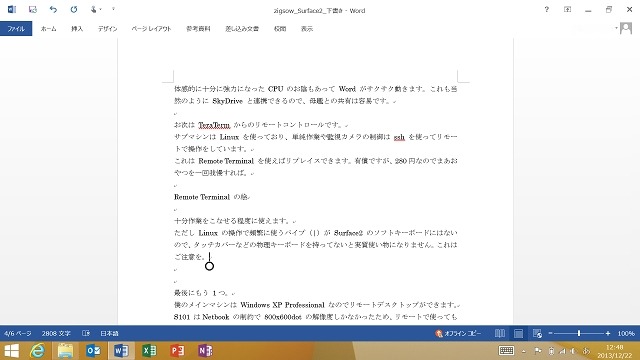Screen dimensions: 640x360
Task: Click the Word taskbar button
Action: click(121, 351)
